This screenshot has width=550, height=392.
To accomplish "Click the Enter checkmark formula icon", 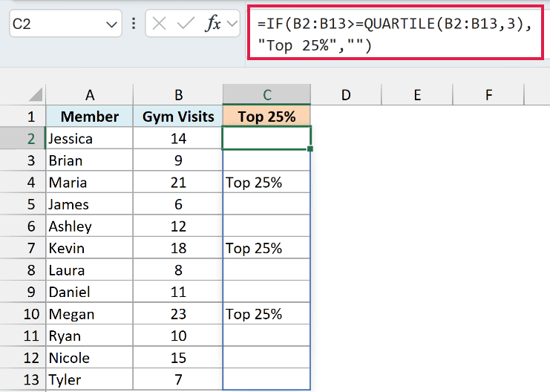I will point(186,24).
